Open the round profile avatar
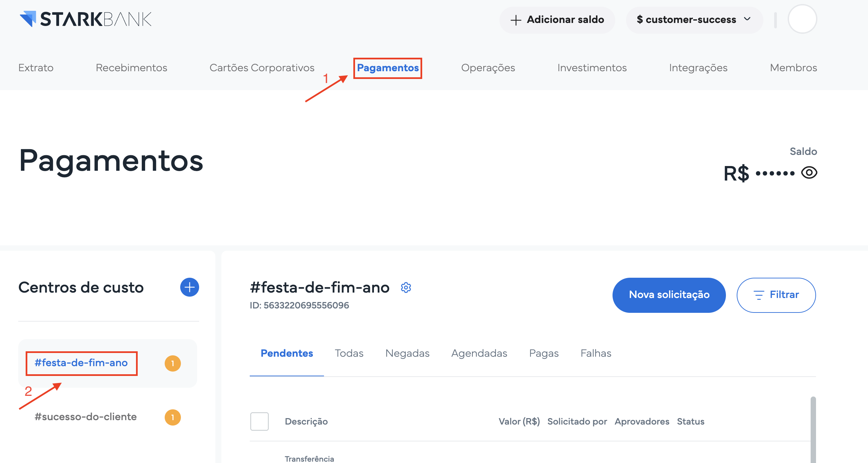The image size is (868, 463). (802, 19)
